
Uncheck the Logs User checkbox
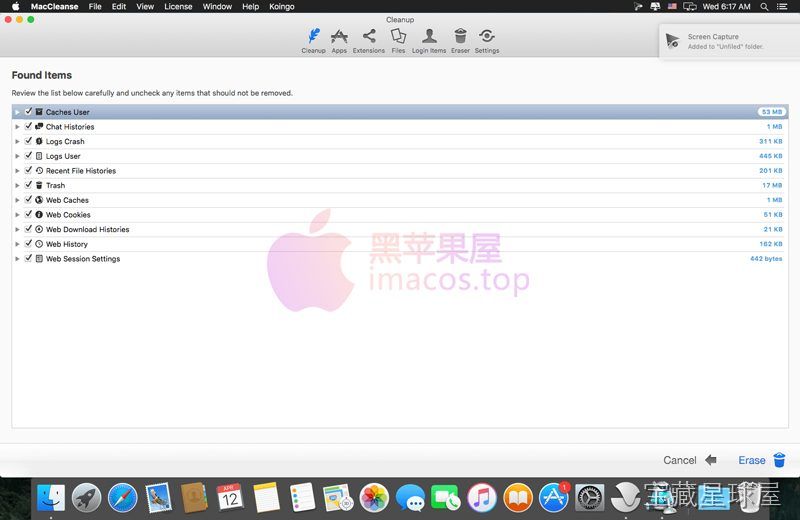pos(29,156)
